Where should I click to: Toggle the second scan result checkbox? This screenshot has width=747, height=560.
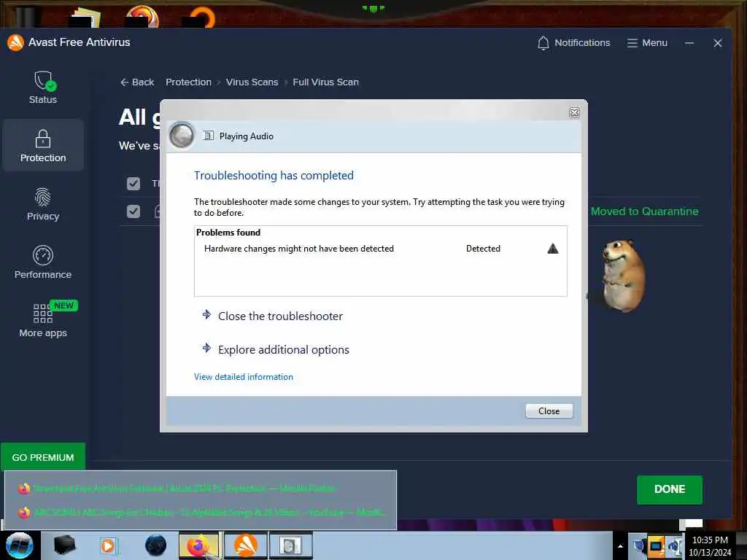tap(133, 211)
